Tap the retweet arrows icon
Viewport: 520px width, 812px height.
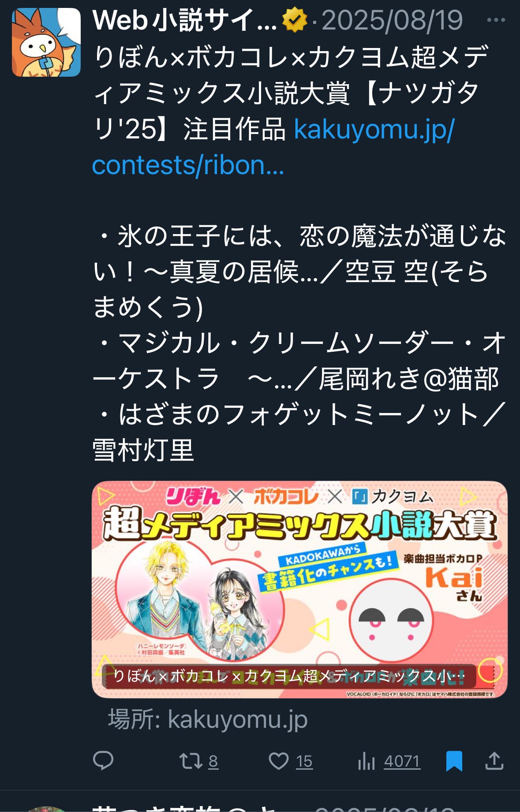191,761
